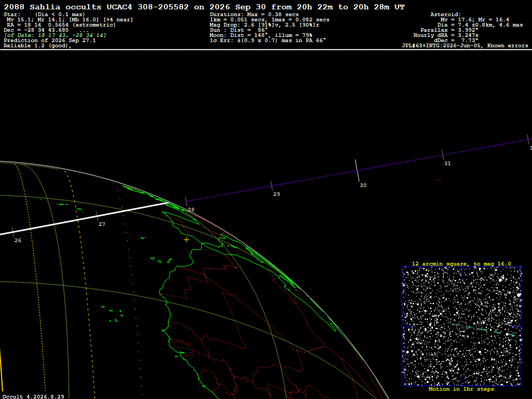Click the 'Durations: Max = 0.38 secs' line

254,15
